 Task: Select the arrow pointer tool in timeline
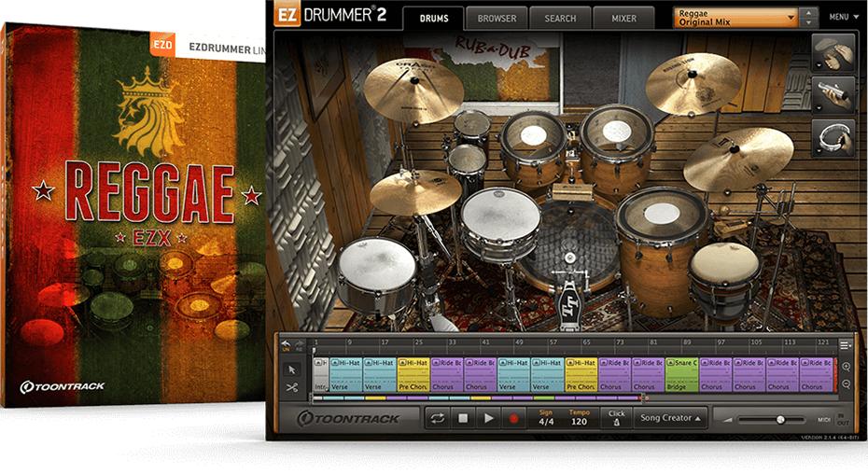coord(292,369)
